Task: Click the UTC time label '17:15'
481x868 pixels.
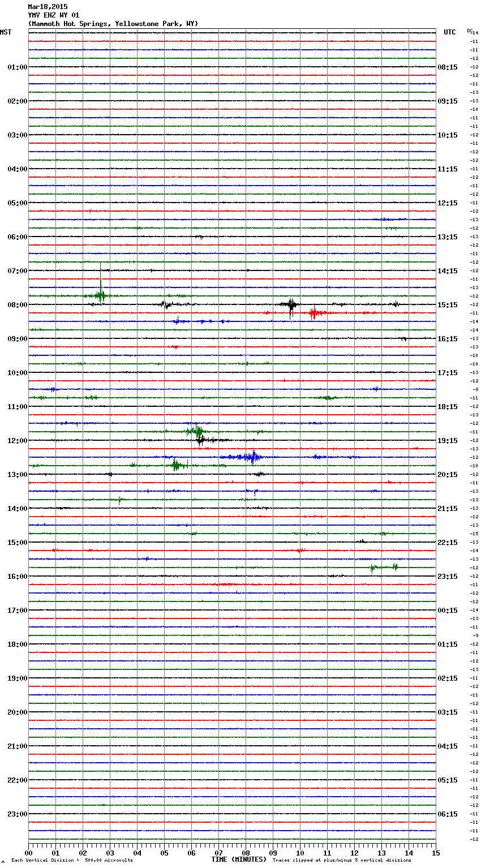Action: (x=448, y=373)
